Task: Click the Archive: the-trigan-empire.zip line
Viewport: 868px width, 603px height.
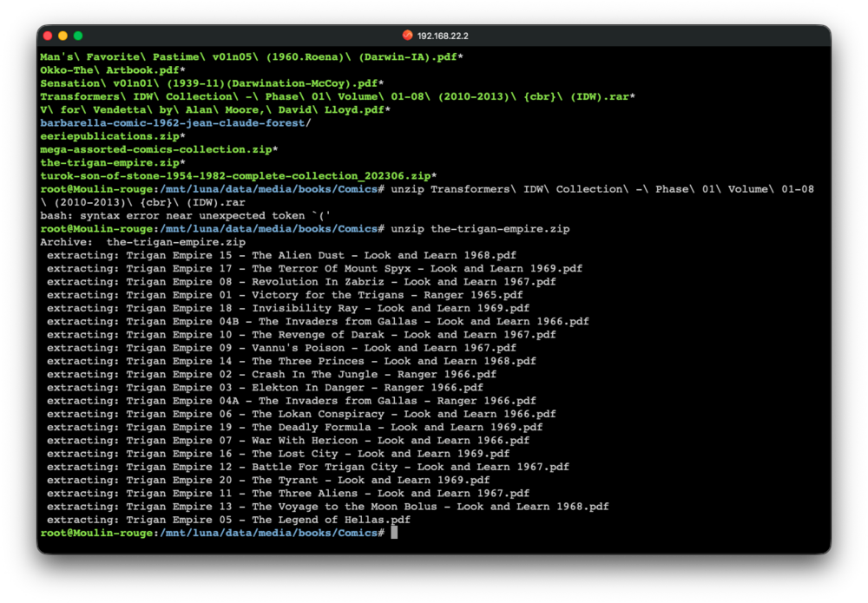Action: (x=143, y=242)
